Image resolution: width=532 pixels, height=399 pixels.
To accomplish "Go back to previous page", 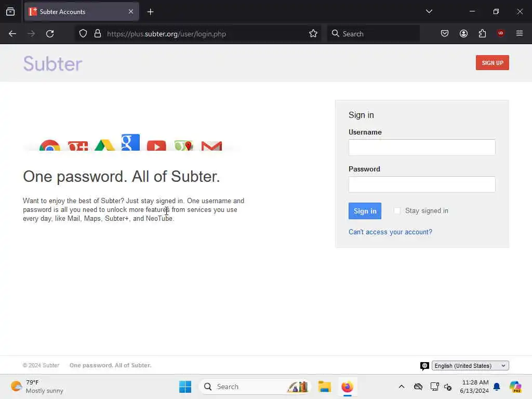I will [12, 34].
